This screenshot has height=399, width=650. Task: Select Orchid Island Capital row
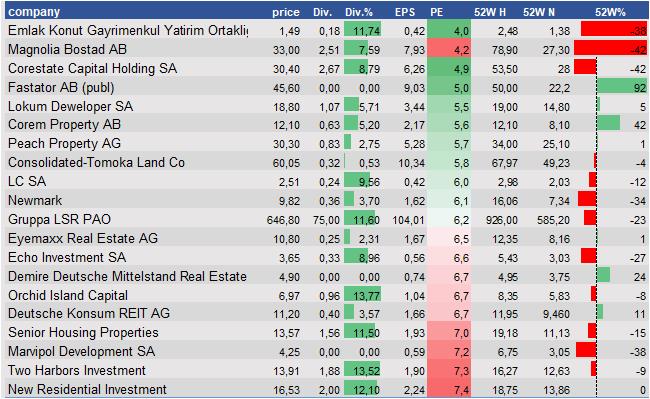pyautogui.click(x=326, y=295)
